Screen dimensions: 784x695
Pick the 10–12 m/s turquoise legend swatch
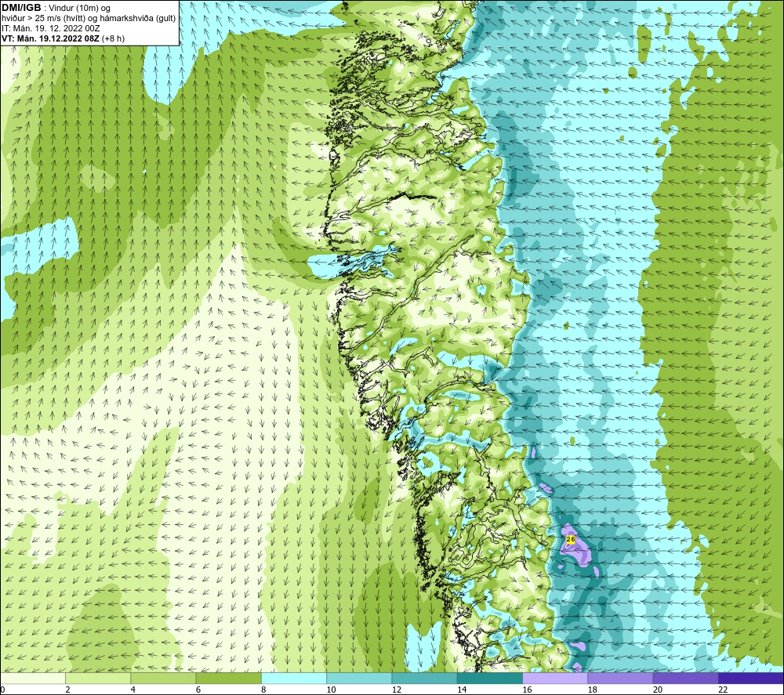[359, 678]
